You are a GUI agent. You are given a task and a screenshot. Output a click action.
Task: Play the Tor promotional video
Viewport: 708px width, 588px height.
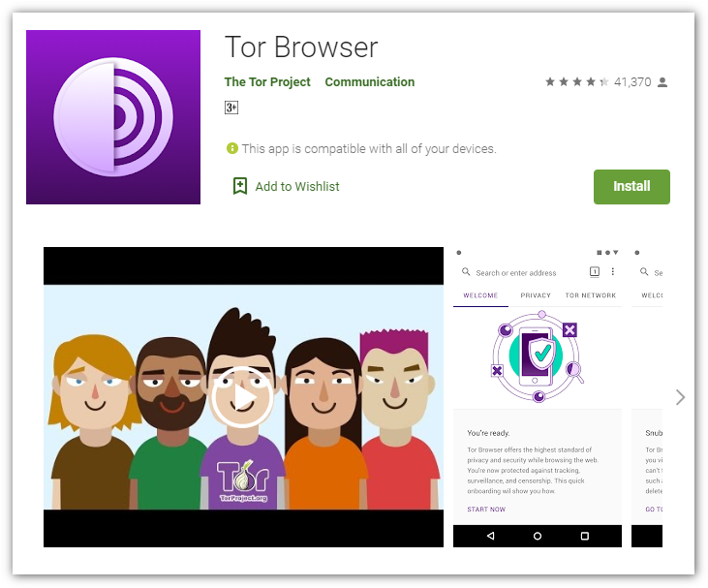click(242, 397)
